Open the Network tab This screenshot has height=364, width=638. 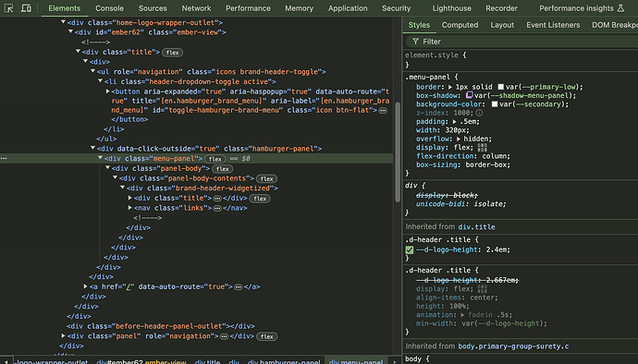[196, 8]
